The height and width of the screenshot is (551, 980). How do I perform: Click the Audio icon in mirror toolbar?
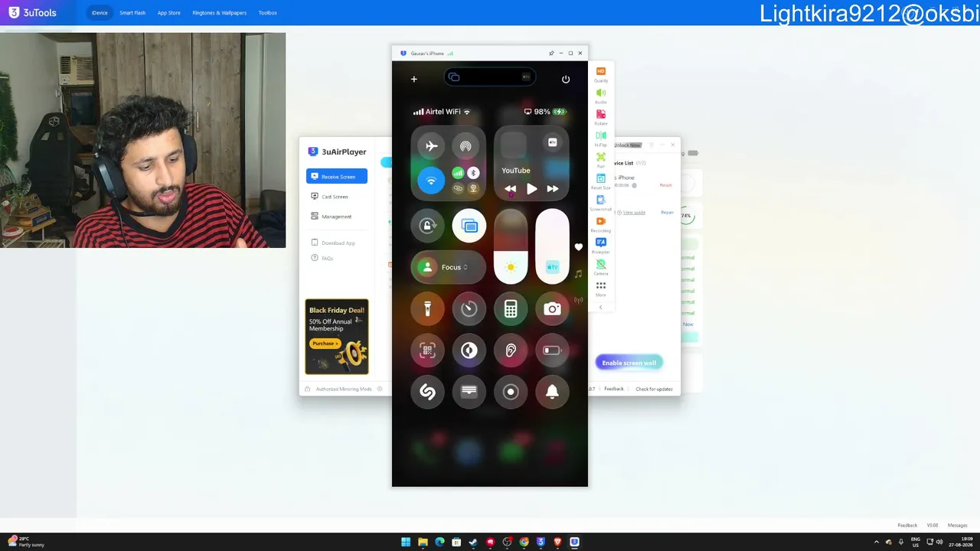[x=601, y=96]
